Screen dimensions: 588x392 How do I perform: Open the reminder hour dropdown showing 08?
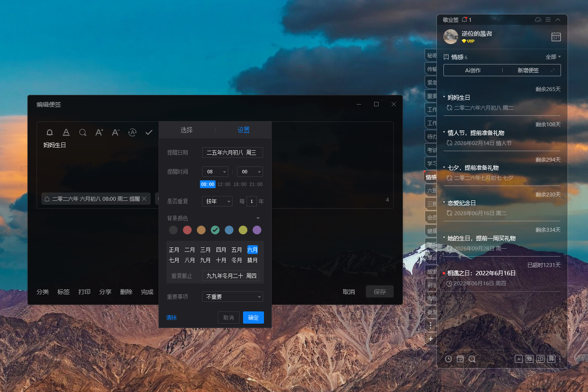click(x=215, y=172)
